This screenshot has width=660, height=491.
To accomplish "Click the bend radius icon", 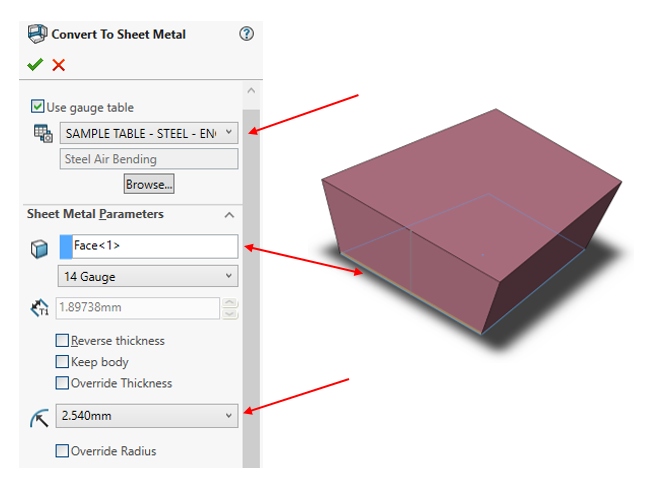I will 40,417.
